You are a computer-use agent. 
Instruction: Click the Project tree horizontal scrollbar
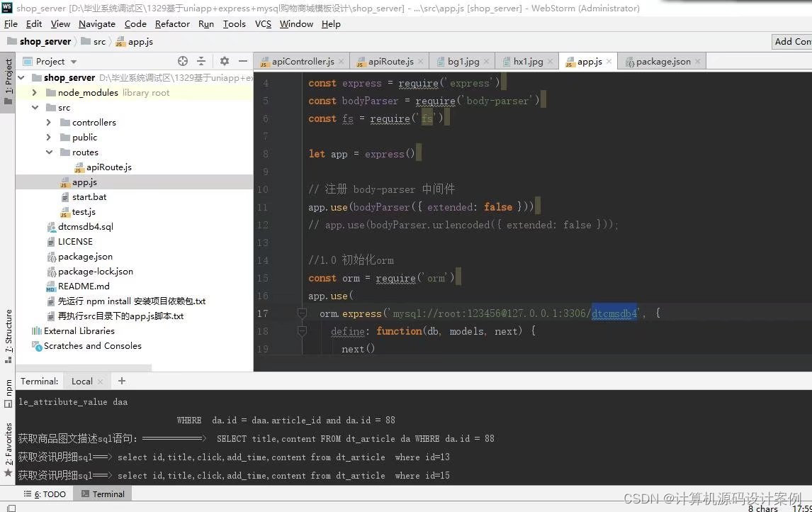[84, 368]
